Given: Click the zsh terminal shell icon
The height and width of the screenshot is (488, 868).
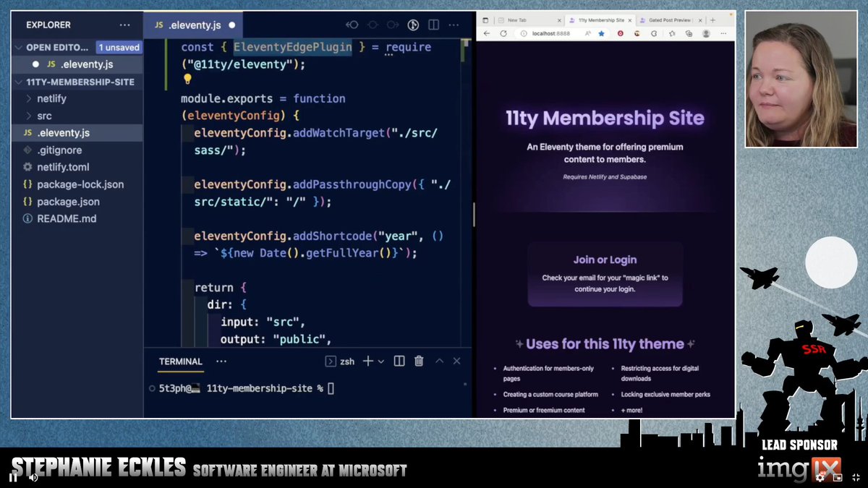Looking at the screenshot, I should coord(331,361).
